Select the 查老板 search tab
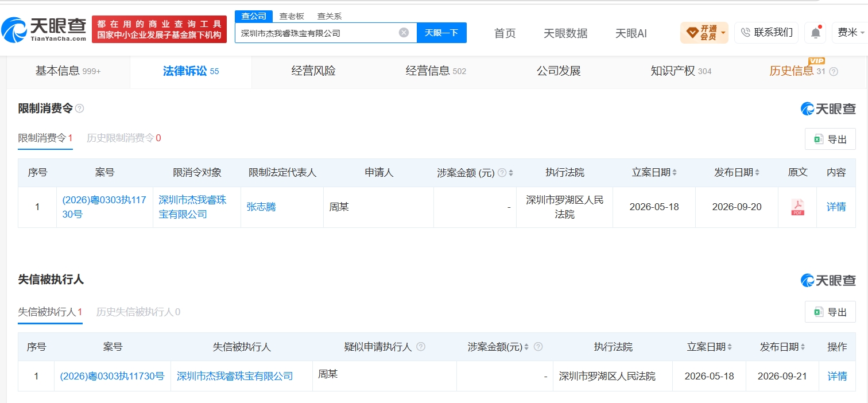 point(292,16)
